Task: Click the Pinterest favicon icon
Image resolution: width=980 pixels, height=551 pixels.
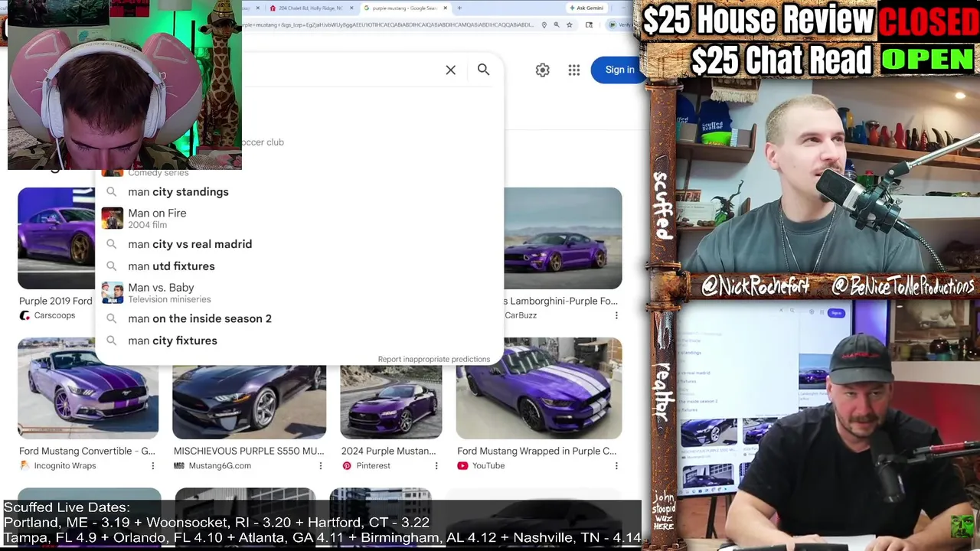Action: point(347,465)
